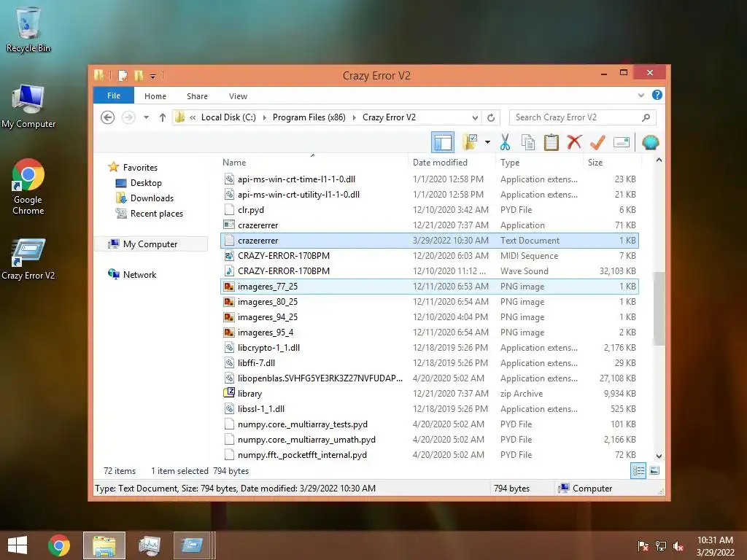Open the Recycle Bin desktop icon
Viewport: 747px width, 560px height.
[x=28, y=29]
